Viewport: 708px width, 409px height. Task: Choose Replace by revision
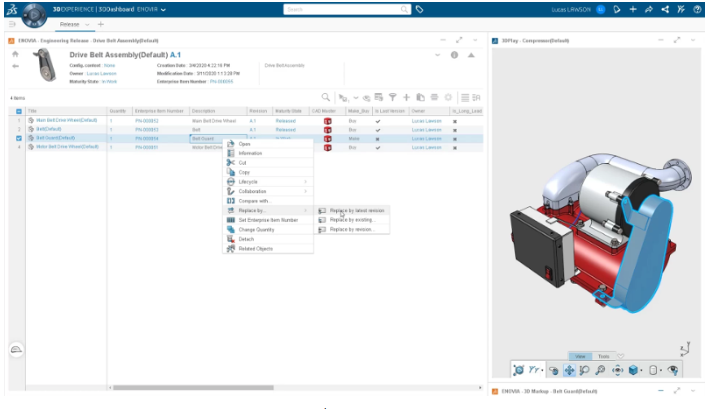(352, 229)
